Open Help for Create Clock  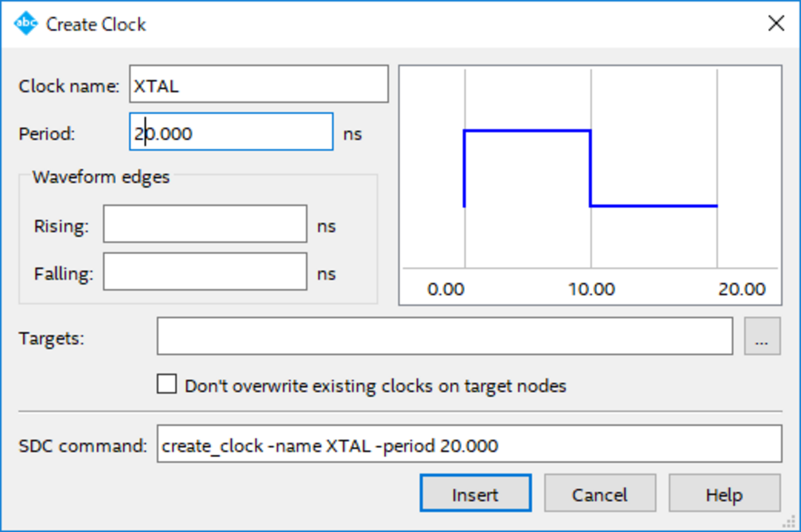724,493
